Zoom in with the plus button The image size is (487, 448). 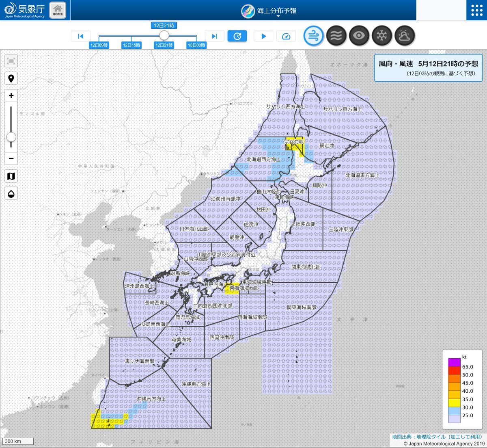11,95
